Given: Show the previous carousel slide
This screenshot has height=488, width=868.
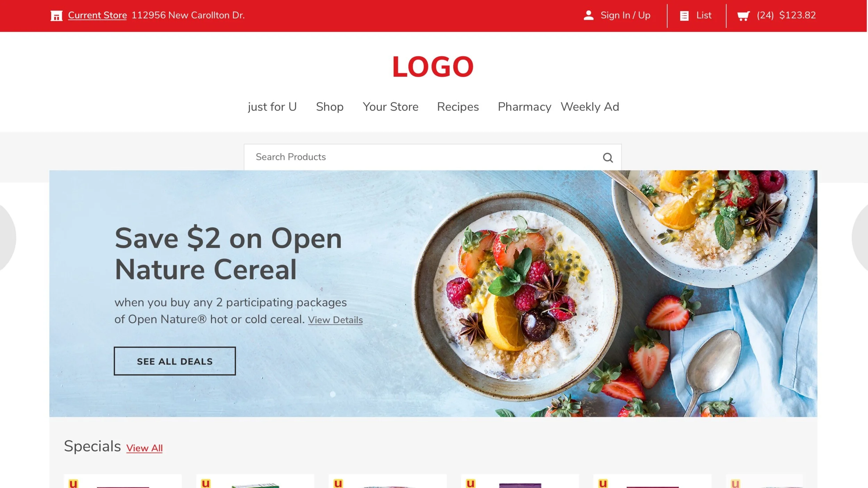Looking at the screenshot, I should (x=6, y=237).
